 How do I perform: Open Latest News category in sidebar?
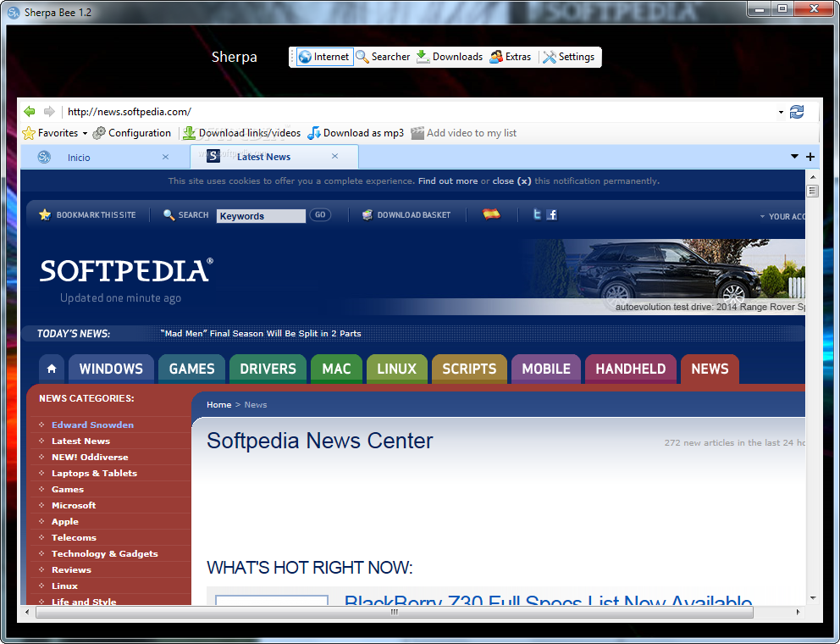tap(81, 441)
